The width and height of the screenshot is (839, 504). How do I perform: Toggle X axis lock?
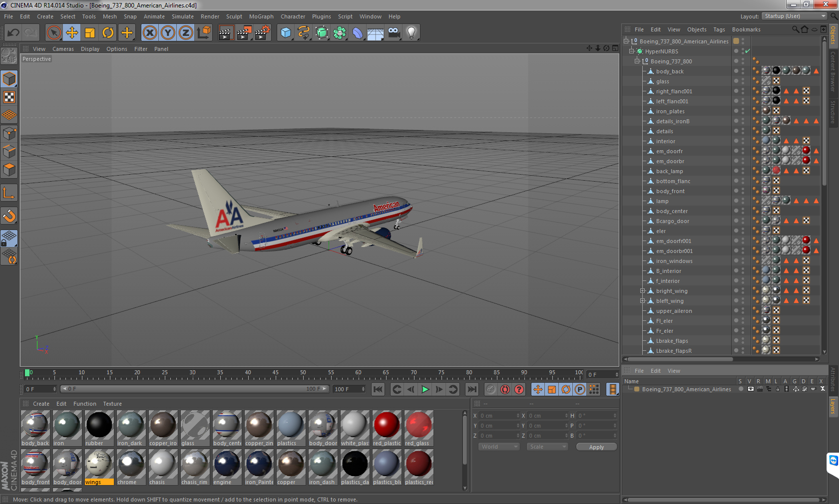pyautogui.click(x=150, y=33)
